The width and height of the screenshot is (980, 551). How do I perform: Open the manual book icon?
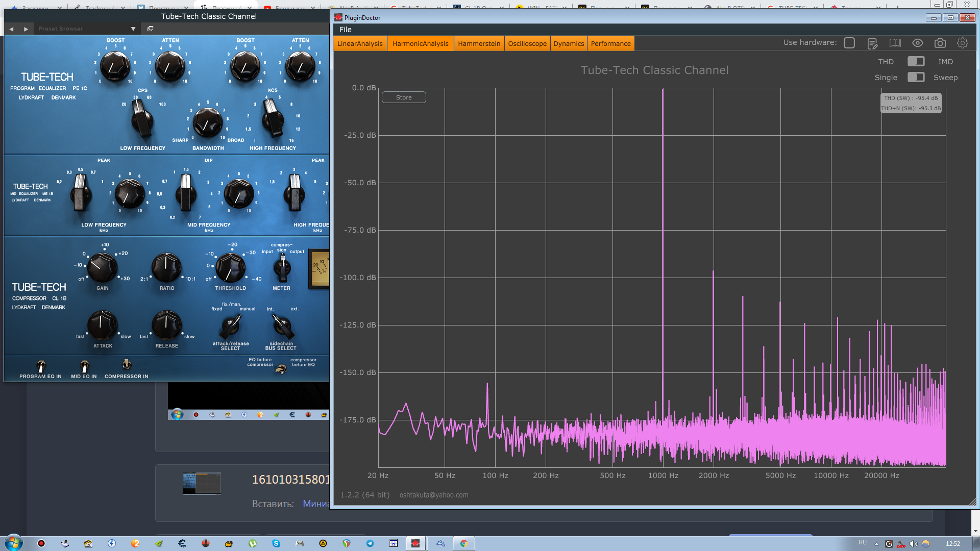[x=895, y=43]
